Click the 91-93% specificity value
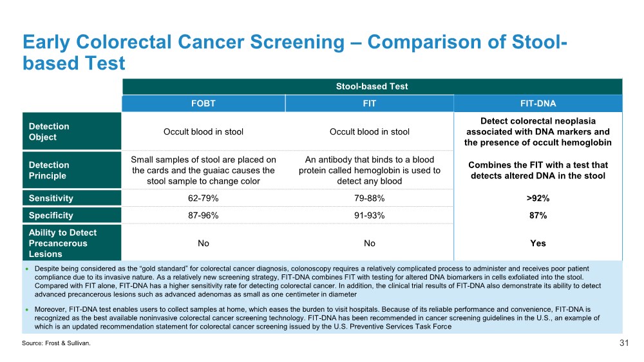644x362 pixels. [369, 216]
